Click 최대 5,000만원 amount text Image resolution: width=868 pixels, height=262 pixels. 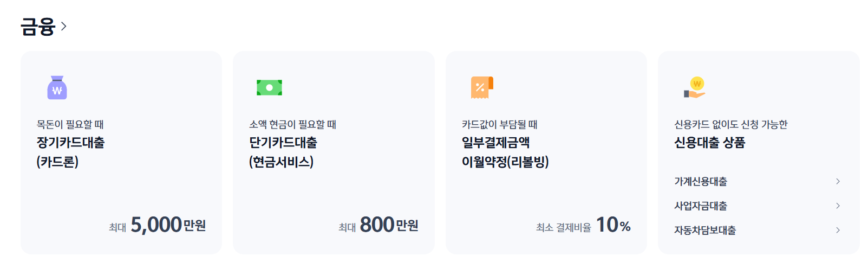pos(157,225)
